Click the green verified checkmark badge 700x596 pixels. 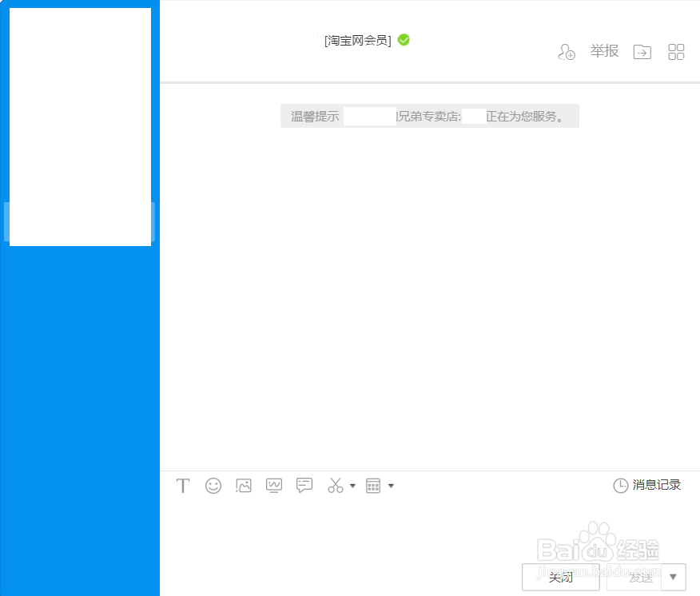(x=404, y=40)
